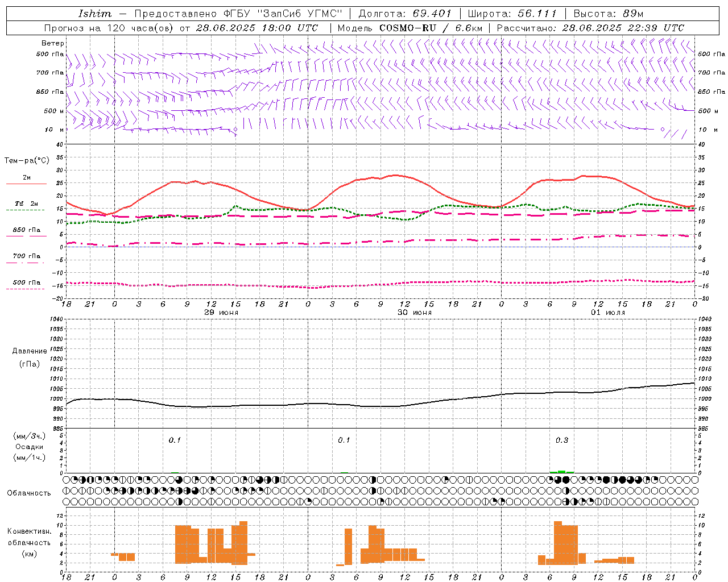This screenshot has width=728, height=582.
Task: Click the 10 м wind level label on left
Action: [x=54, y=130]
